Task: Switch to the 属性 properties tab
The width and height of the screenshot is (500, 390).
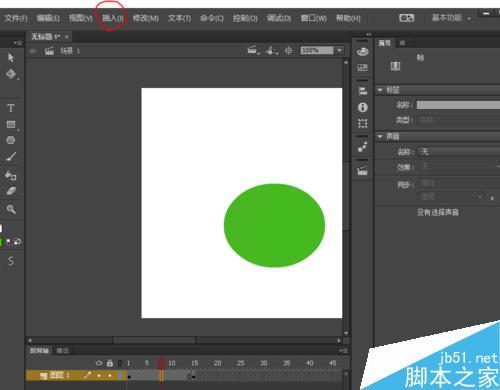Action: (385, 43)
